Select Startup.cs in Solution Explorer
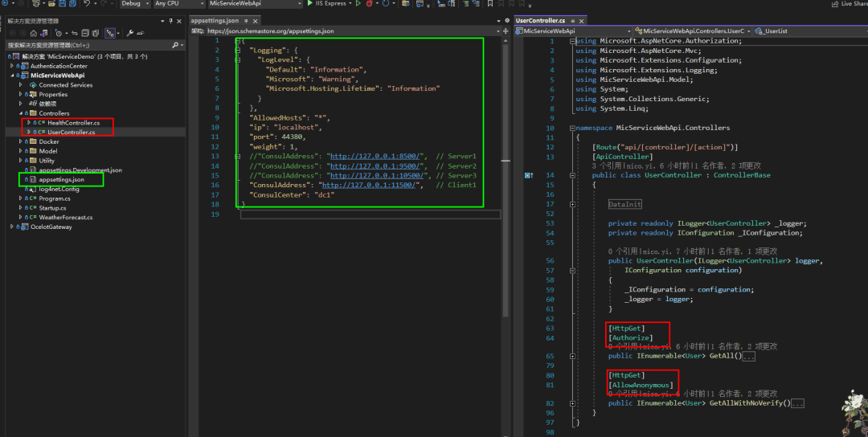 (52, 208)
